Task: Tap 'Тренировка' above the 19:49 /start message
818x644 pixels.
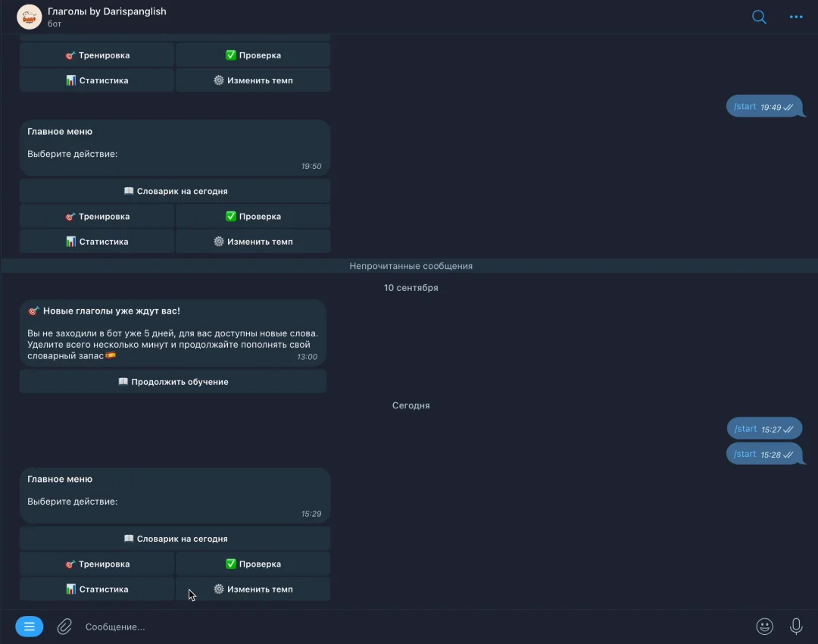Action: pos(97,55)
